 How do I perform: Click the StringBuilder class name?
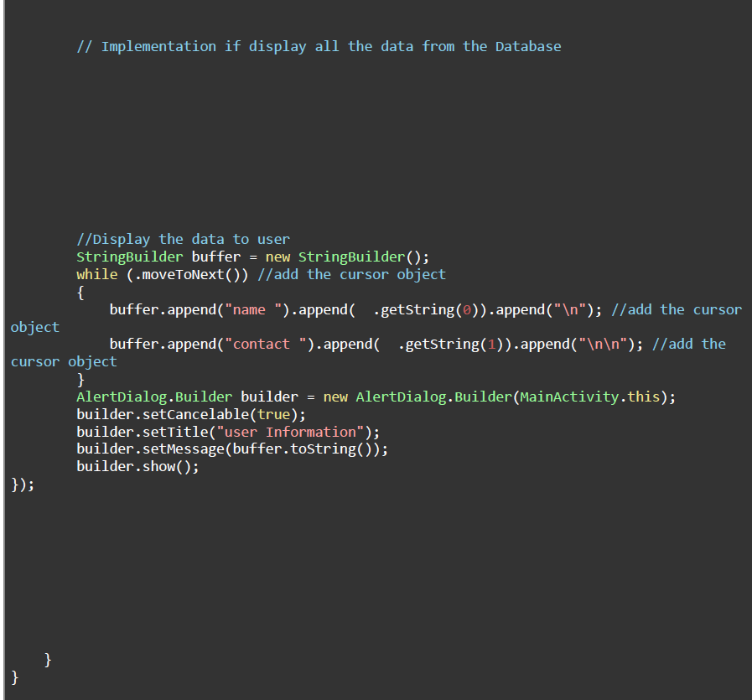pyautogui.click(x=129, y=257)
